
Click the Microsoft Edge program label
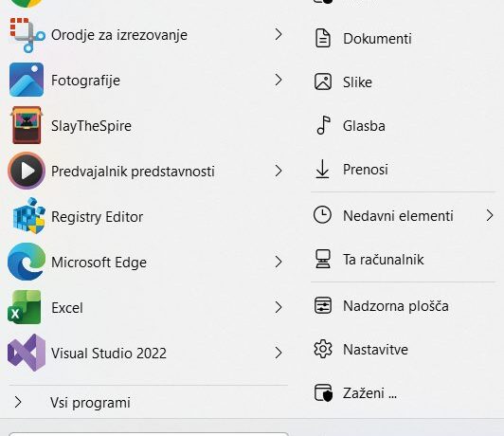99,263
